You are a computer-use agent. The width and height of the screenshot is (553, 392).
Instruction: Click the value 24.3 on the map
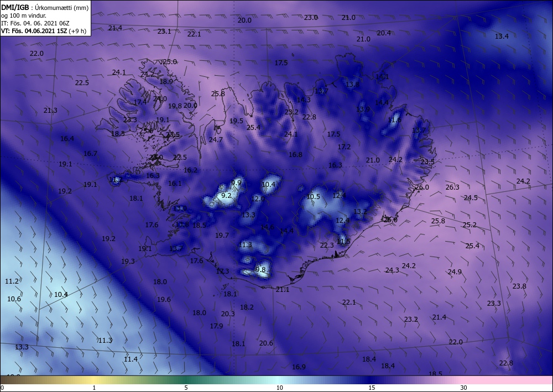(x=392, y=270)
